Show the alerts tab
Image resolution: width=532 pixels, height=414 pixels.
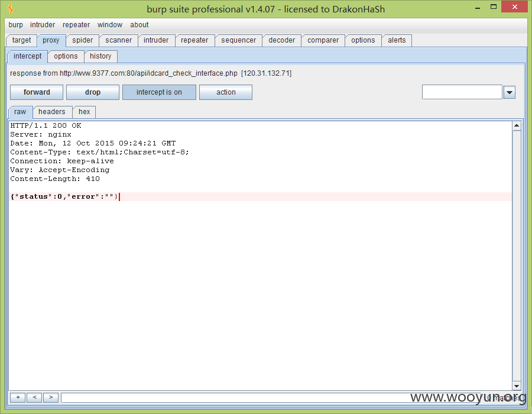[397, 40]
